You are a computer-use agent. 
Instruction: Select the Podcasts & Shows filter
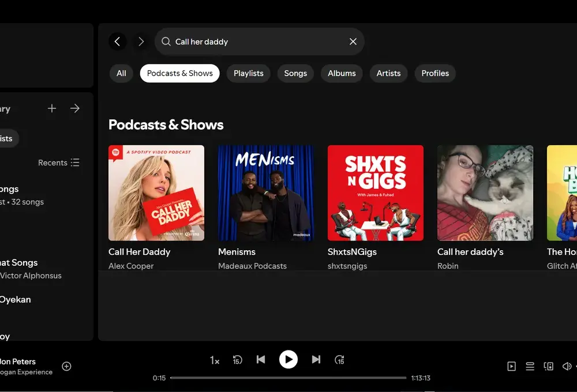[179, 73]
